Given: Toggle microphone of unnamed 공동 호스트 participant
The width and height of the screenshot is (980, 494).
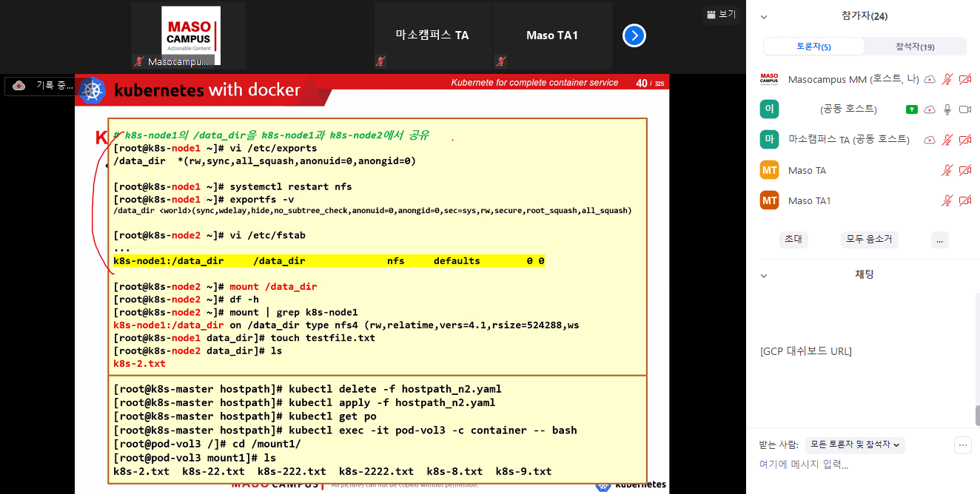Looking at the screenshot, I should coord(947,109).
